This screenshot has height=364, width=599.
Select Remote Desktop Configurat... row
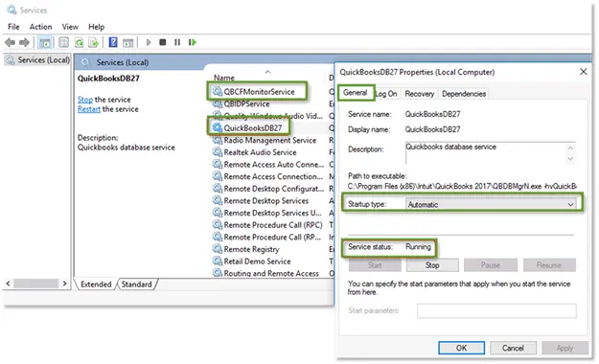click(x=273, y=189)
